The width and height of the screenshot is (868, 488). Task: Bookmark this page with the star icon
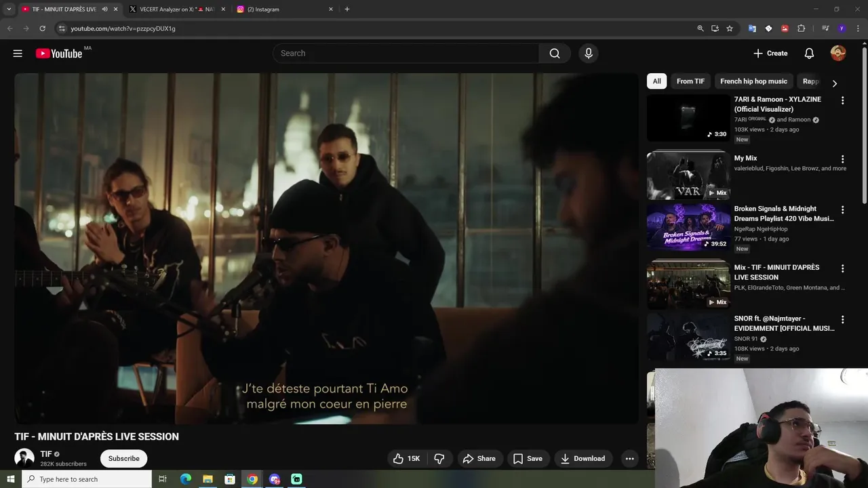click(730, 28)
